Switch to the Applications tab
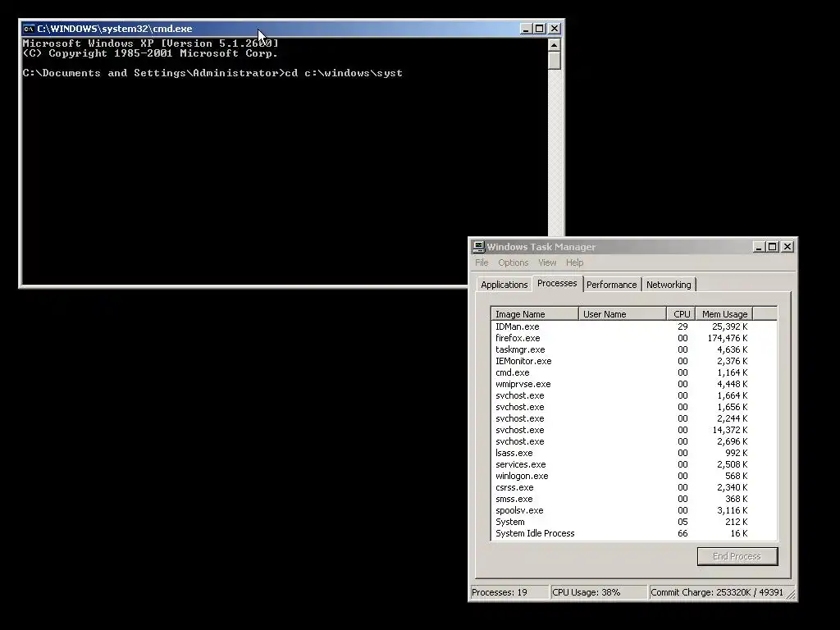 coord(504,285)
